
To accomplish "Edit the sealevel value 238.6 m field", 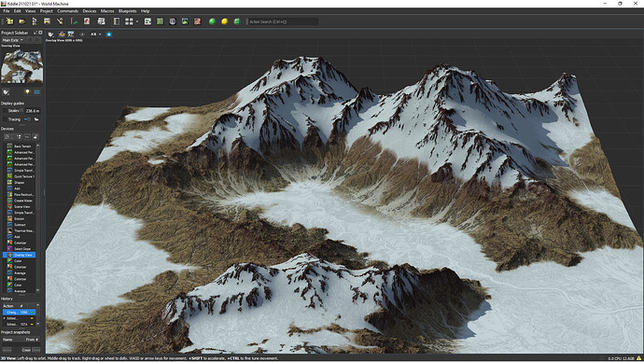I will [x=32, y=111].
